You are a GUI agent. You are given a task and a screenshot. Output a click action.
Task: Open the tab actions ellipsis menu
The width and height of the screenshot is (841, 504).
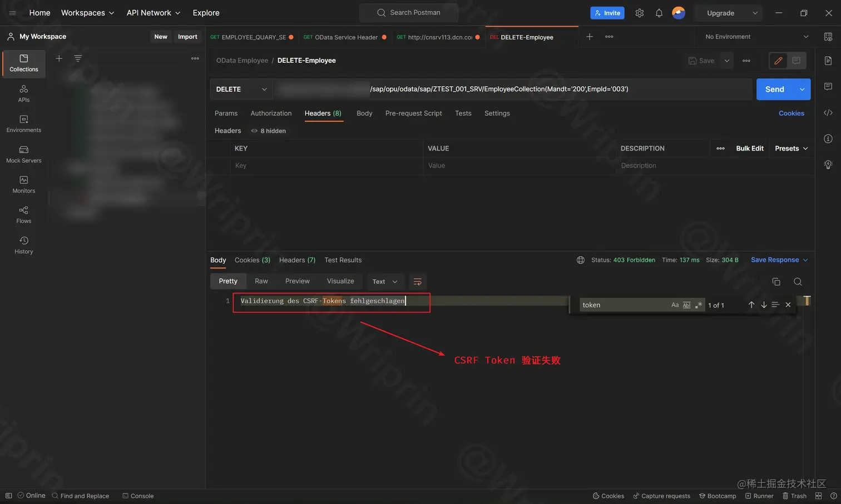pos(609,37)
